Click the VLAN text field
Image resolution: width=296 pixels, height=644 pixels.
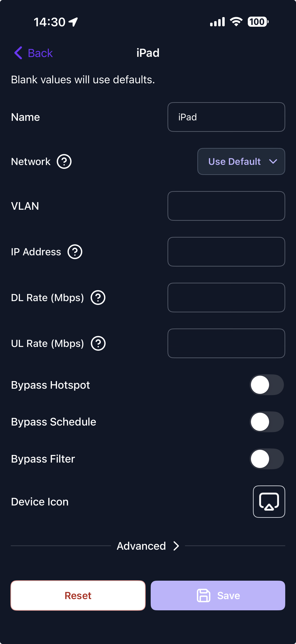pos(226,206)
